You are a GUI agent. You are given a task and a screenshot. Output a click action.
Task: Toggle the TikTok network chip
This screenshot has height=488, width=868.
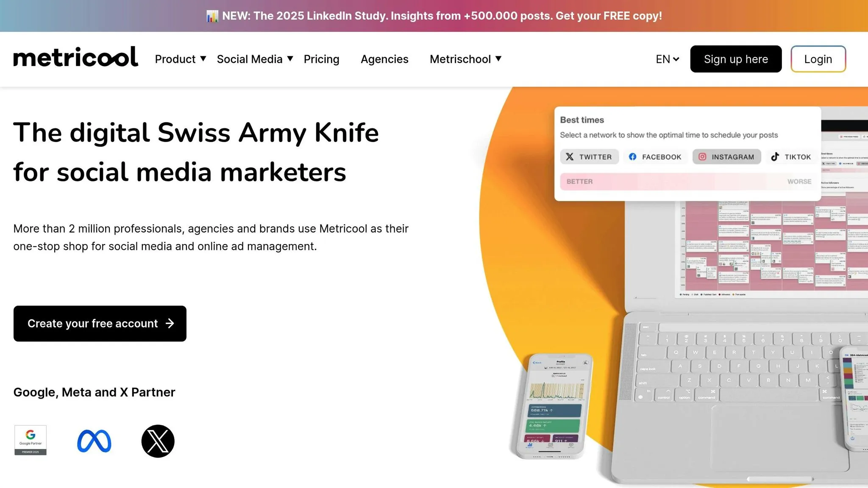tap(791, 157)
